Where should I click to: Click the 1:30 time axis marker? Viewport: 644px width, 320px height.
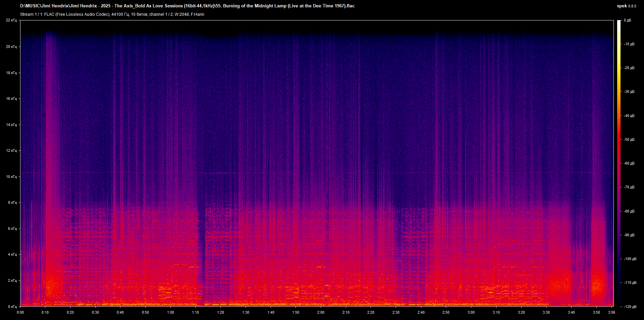[x=246, y=312]
